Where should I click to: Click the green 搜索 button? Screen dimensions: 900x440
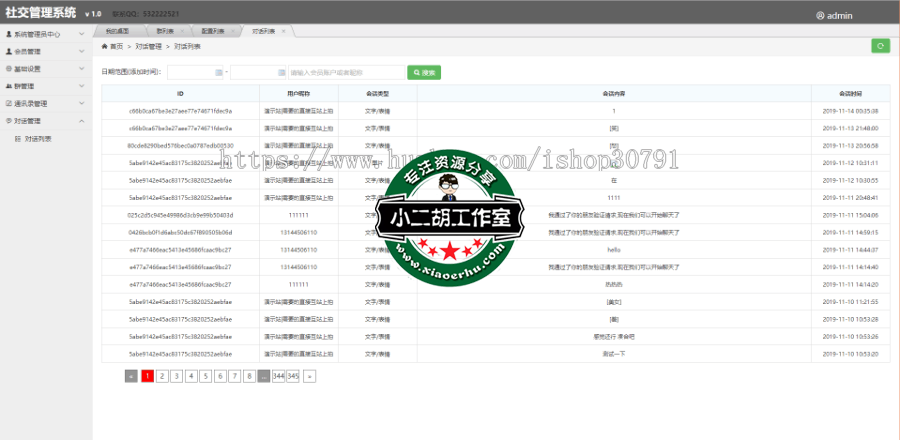(425, 73)
